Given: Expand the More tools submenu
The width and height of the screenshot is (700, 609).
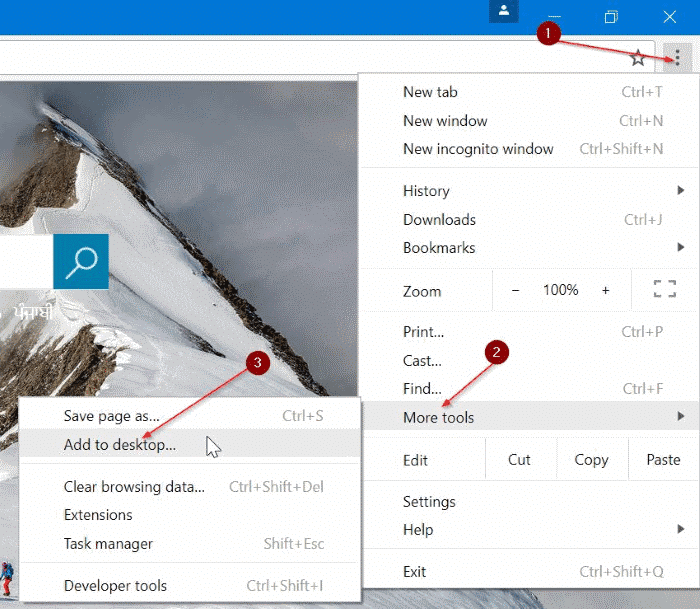Looking at the screenshot, I should [x=529, y=416].
